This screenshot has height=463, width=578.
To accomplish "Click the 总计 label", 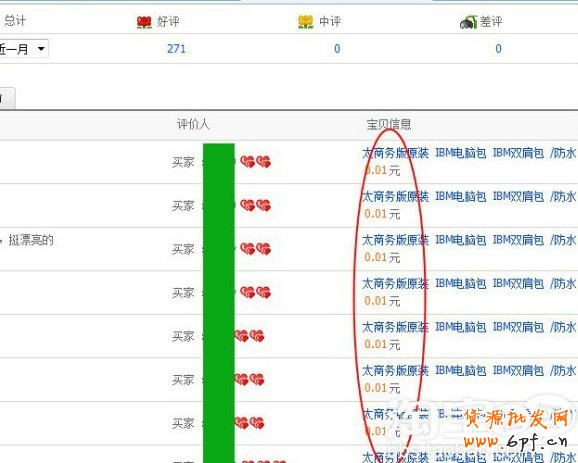I will (15, 21).
